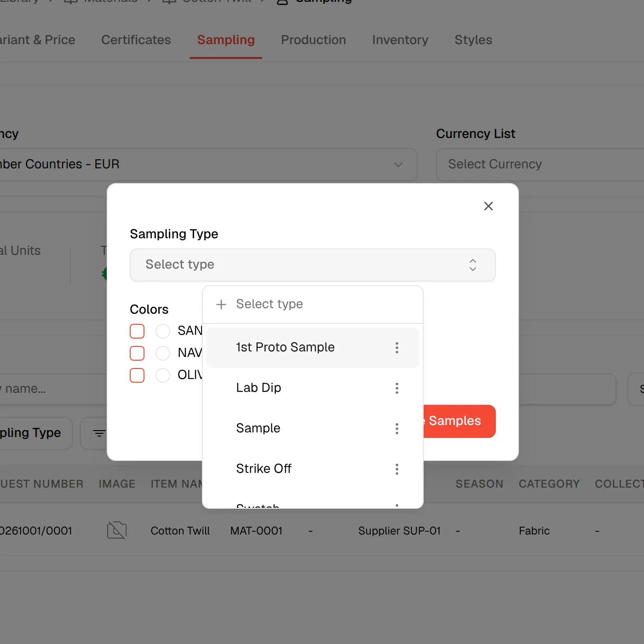The width and height of the screenshot is (644, 644).
Task: Click the plus icon to add new type
Action: pyautogui.click(x=221, y=305)
